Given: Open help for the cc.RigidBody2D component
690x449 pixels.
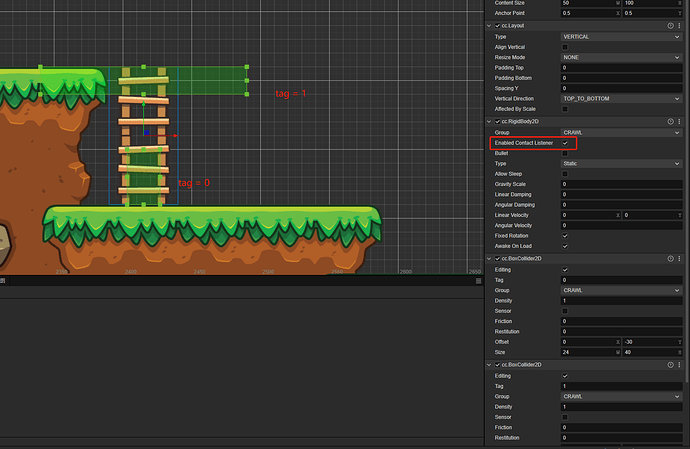Looking at the screenshot, I should [668, 121].
